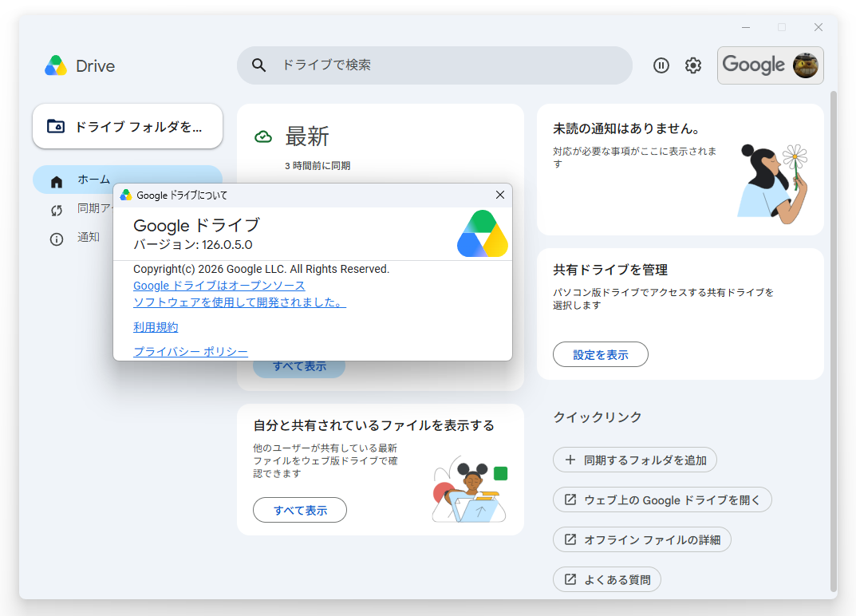856x616 pixels.
Task: Open the Google account avatar button
Action: (x=771, y=65)
